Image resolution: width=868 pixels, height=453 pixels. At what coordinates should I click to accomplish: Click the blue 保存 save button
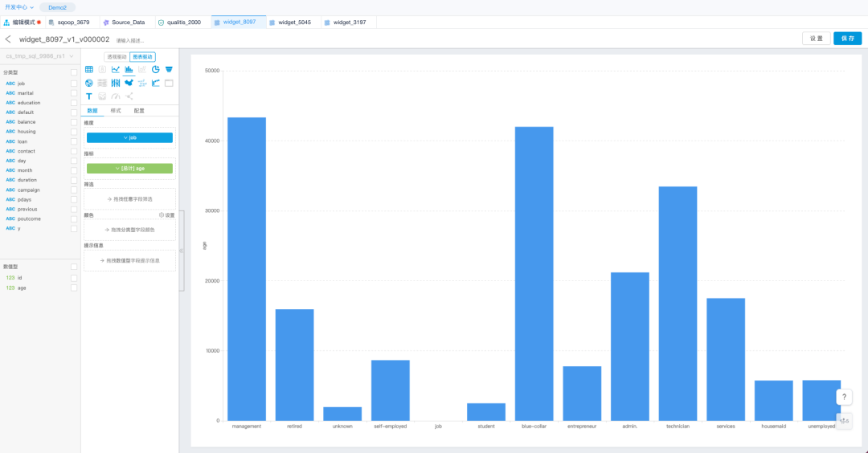pyautogui.click(x=847, y=39)
